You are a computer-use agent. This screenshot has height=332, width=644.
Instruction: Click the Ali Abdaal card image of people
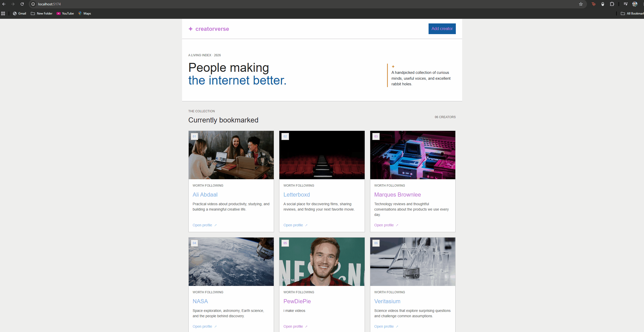coord(231,155)
